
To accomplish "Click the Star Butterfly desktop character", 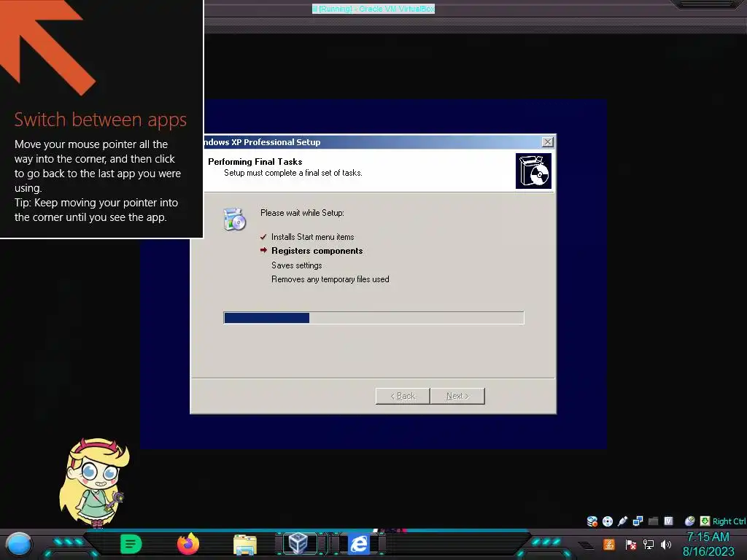I will pos(94,482).
